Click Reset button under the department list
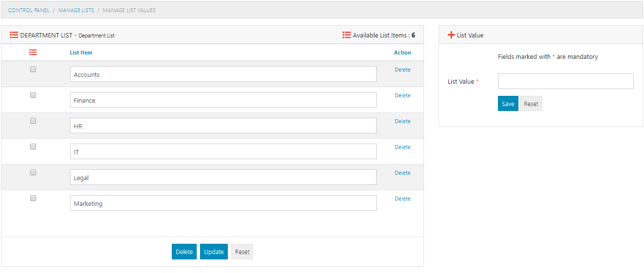 pos(242,252)
